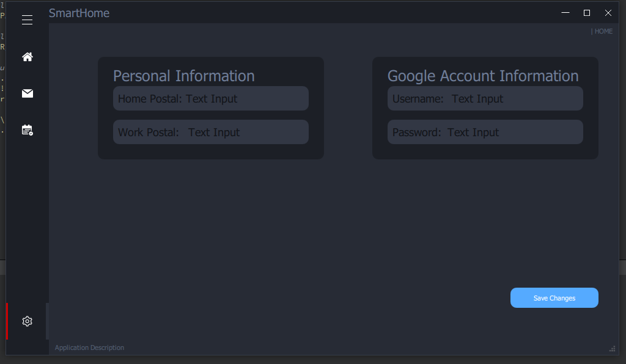Minimize the SmartHome window
626x364 pixels.
[565, 13]
